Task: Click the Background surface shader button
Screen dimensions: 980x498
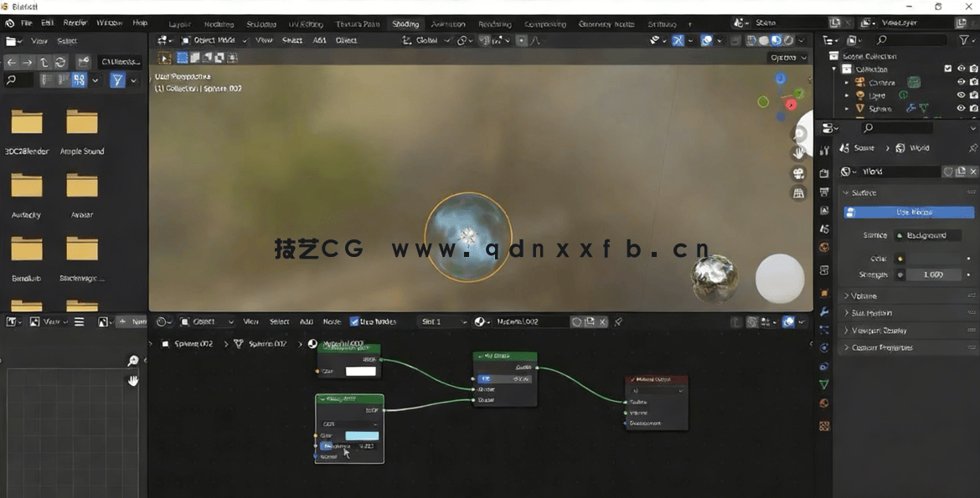Action: pyautogui.click(x=926, y=235)
